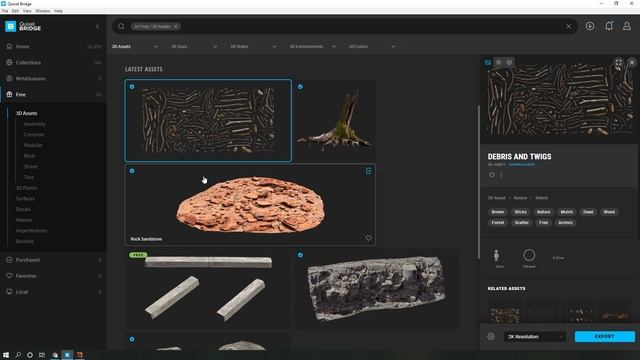
Task: Close the Debris and Twigs details panel
Action: pos(632,62)
